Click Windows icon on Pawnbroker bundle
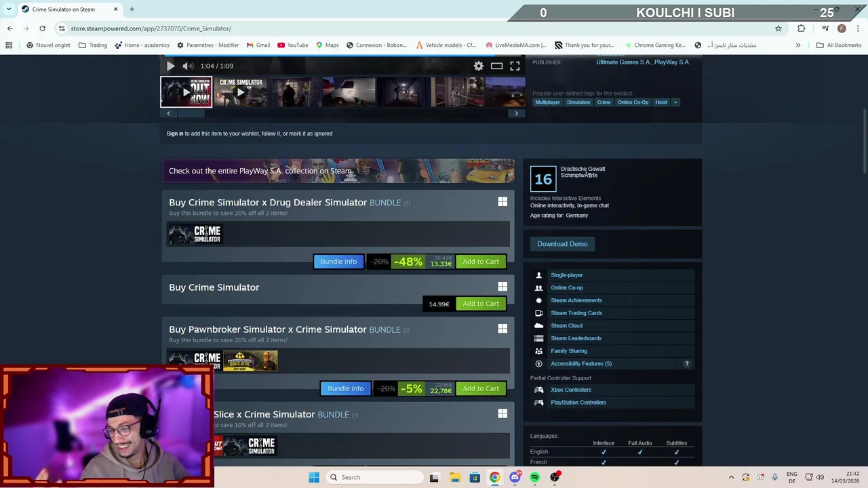868x488 pixels. click(502, 329)
